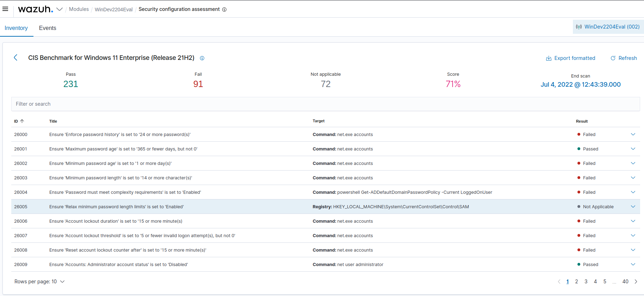Go to page 40

click(x=625, y=282)
